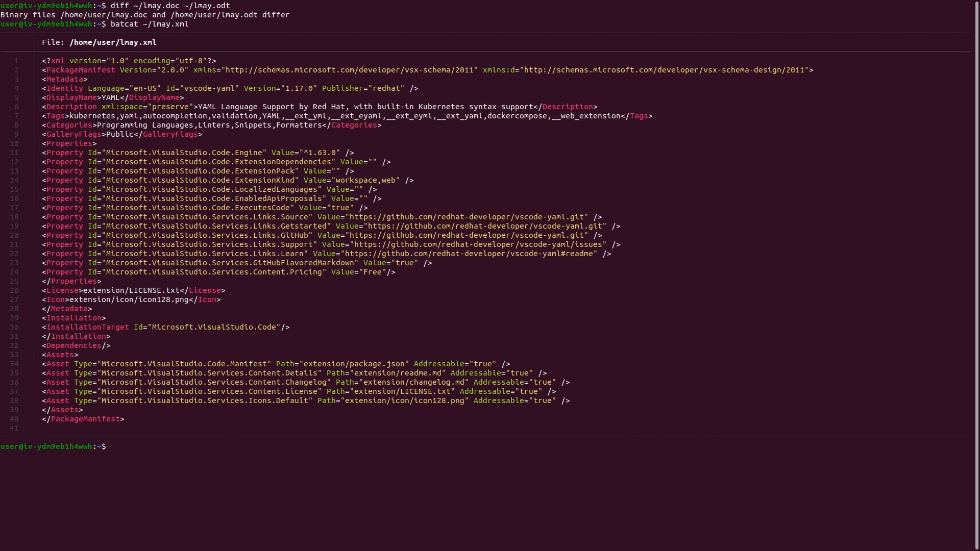Click the closing PackageManifest tag
The width and height of the screenshot is (980, 551).
click(83, 419)
